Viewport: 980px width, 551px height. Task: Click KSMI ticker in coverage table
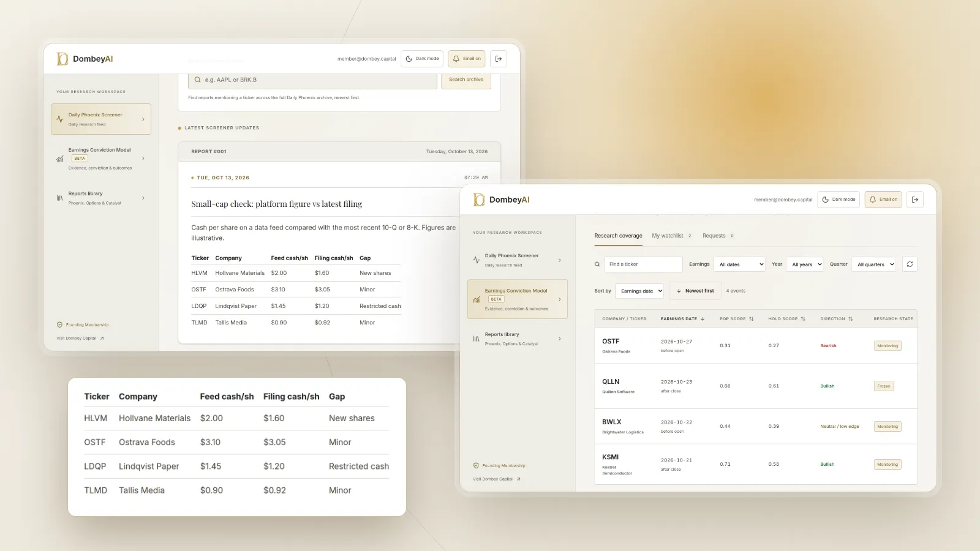[x=611, y=457]
